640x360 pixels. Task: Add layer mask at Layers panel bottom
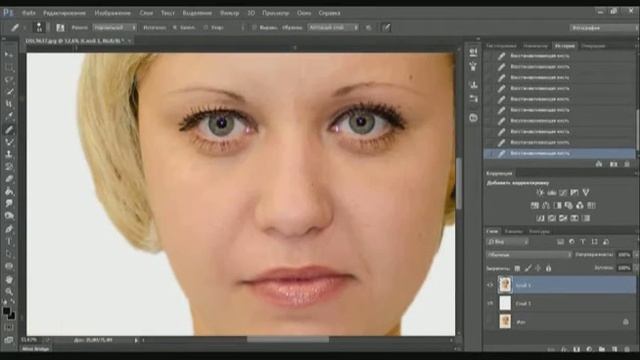[x=576, y=349]
